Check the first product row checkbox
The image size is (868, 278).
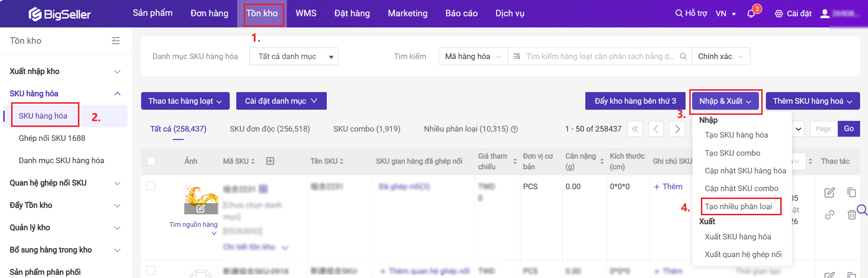click(x=151, y=186)
